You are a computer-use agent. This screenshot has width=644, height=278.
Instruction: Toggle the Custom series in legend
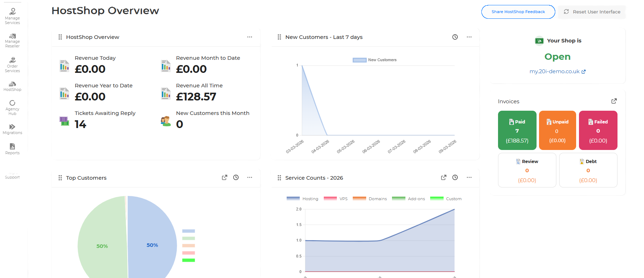click(446, 199)
